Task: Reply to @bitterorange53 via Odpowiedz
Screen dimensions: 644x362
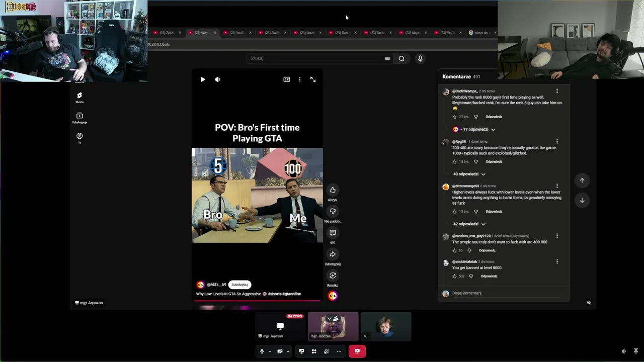Action: pyautogui.click(x=494, y=211)
